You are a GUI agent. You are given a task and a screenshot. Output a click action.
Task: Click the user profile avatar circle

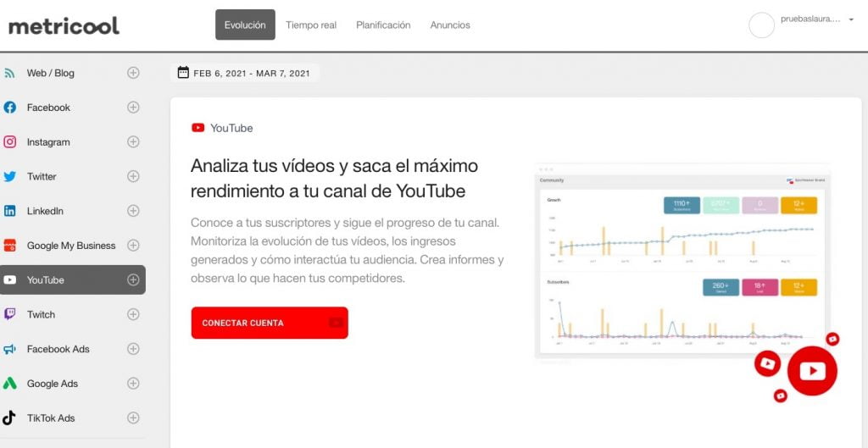point(762,25)
